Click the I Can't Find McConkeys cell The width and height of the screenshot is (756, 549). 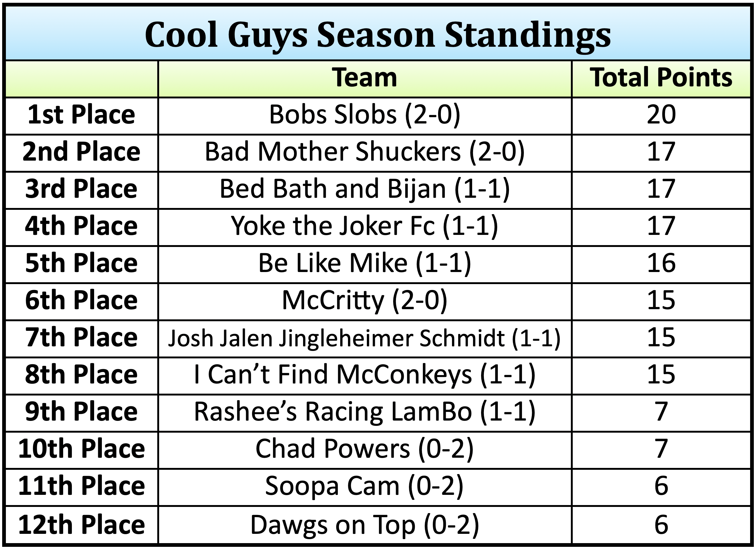364,375
